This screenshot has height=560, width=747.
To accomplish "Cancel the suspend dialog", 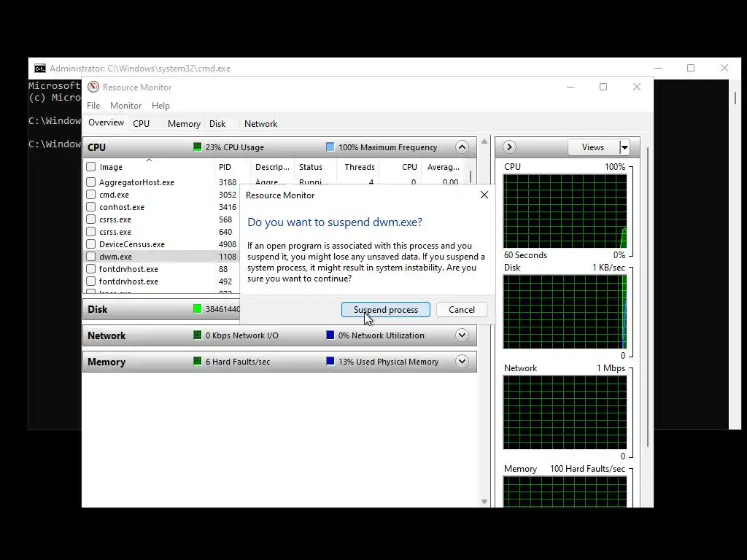I will coord(462,309).
